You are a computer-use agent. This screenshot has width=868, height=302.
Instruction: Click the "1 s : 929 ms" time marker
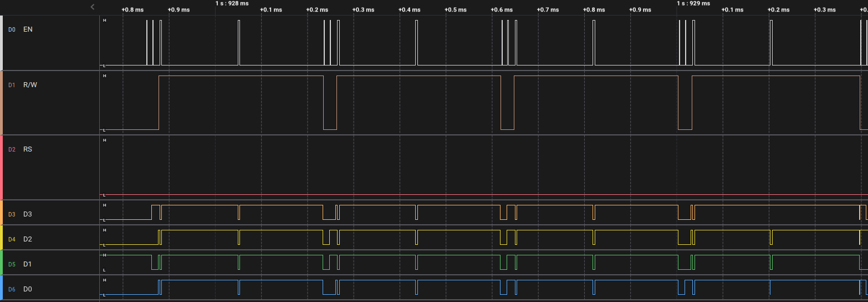coord(693,3)
